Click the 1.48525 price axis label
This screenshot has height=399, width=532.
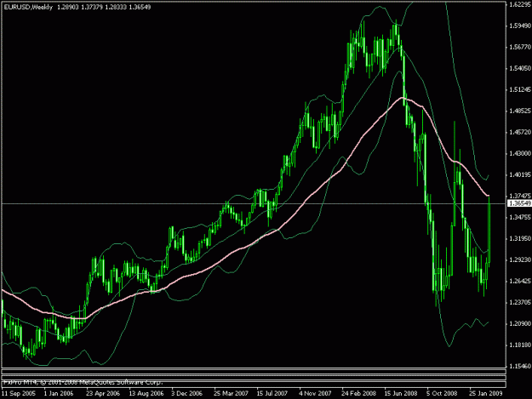click(520, 111)
